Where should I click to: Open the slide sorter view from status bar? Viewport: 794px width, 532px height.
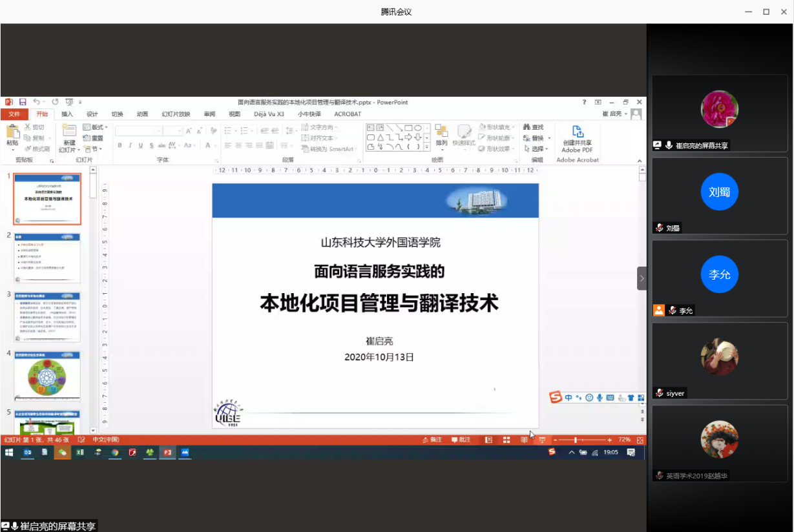click(507, 440)
